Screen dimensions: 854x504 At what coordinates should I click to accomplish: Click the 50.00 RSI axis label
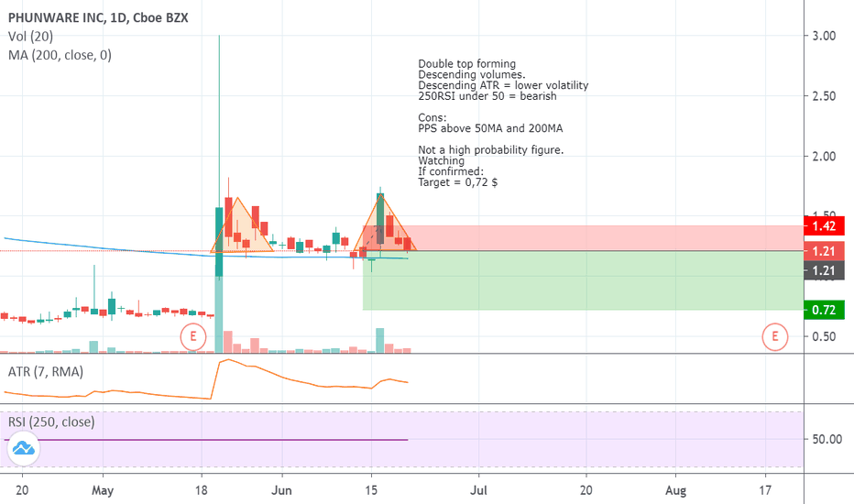[x=827, y=439]
